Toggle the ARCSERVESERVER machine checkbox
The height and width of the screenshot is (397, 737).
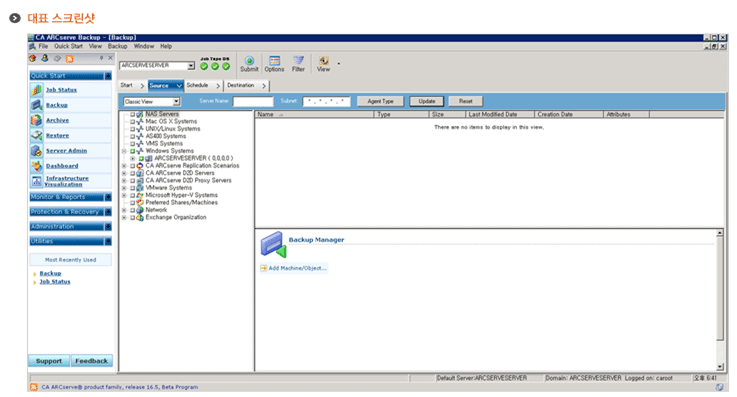(x=141, y=158)
